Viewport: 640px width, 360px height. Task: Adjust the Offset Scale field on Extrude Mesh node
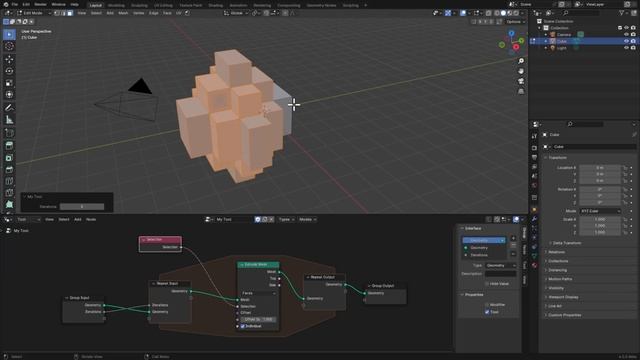258,320
